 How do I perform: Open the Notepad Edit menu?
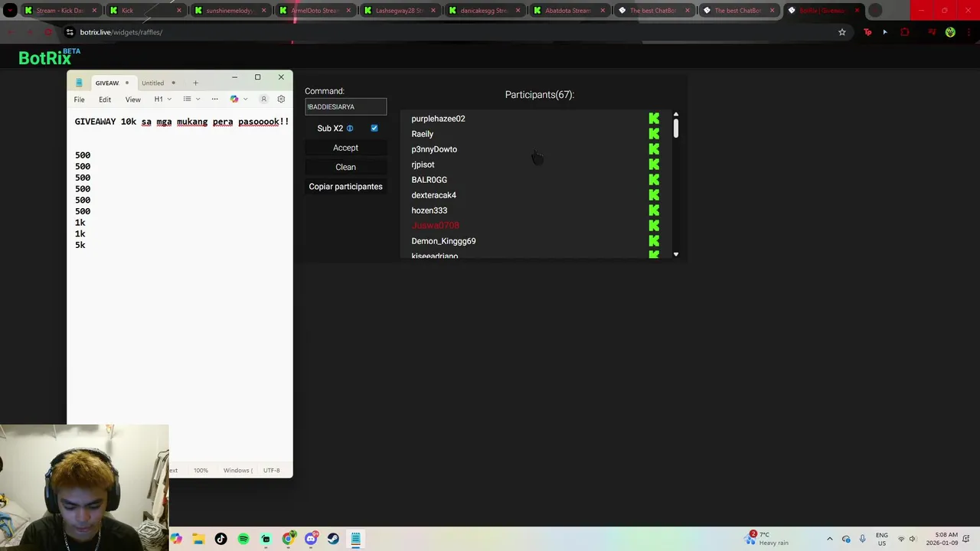105,99
